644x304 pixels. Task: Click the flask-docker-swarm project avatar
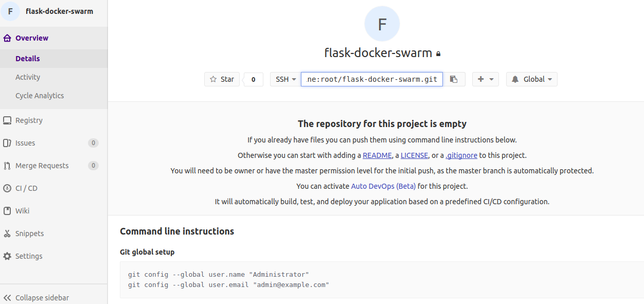(382, 23)
